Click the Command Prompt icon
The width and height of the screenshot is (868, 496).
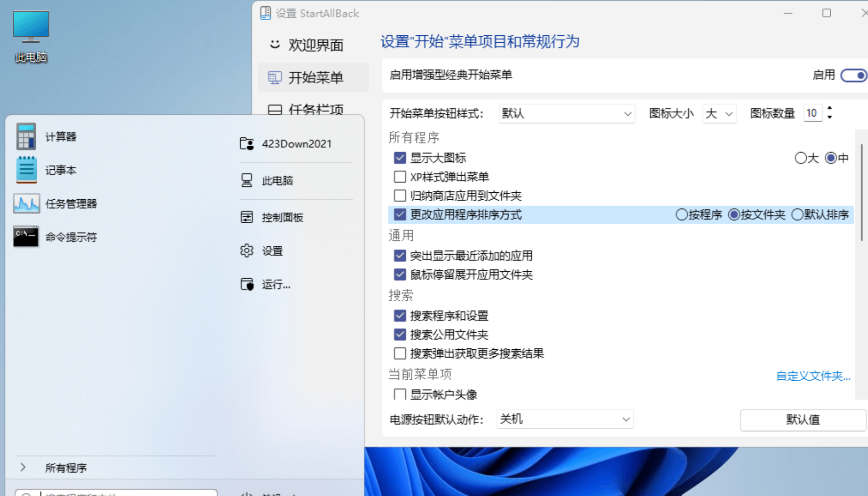(26, 236)
